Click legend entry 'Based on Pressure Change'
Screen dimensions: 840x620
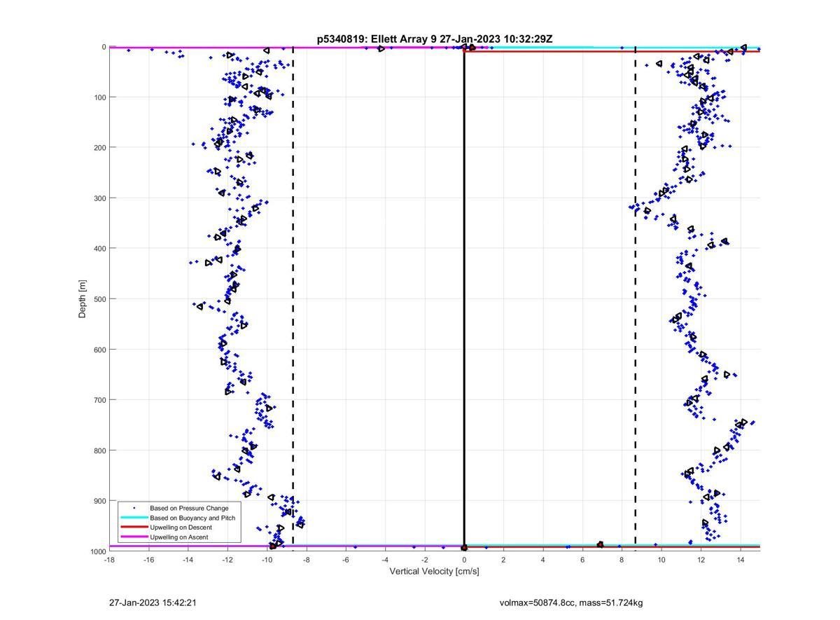[x=189, y=508]
